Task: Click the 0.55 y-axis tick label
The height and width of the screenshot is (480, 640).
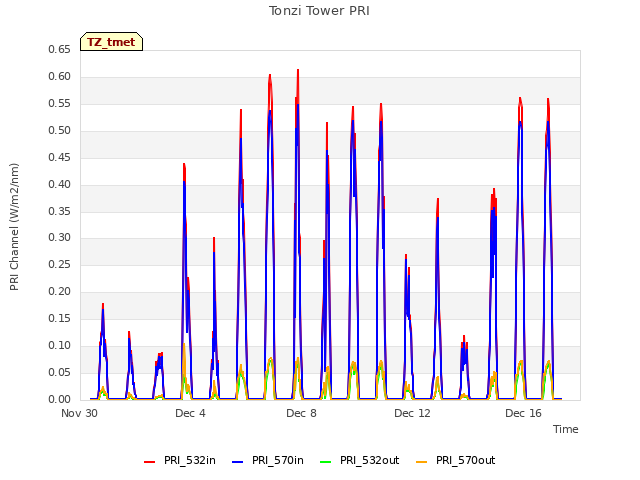Action: click(59, 103)
